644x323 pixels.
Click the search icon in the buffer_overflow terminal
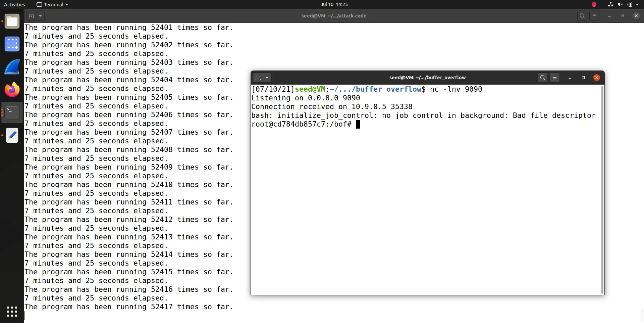click(542, 78)
